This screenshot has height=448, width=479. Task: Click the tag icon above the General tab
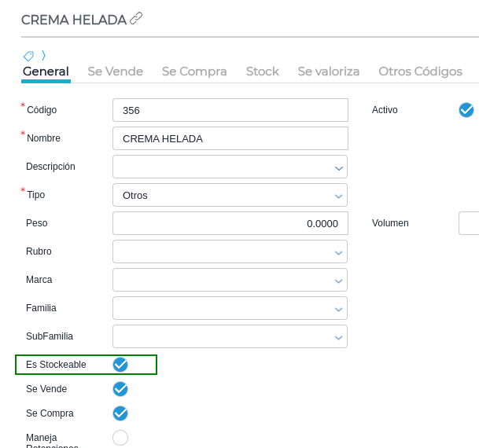coord(28,56)
